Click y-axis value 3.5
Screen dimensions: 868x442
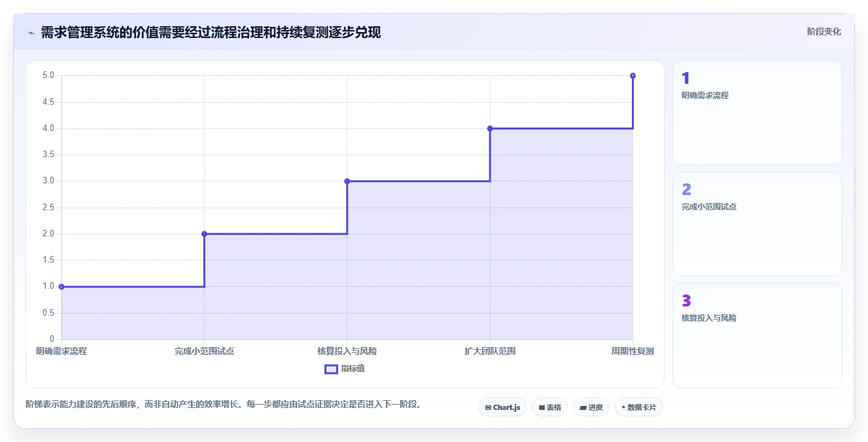tap(48, 155)
